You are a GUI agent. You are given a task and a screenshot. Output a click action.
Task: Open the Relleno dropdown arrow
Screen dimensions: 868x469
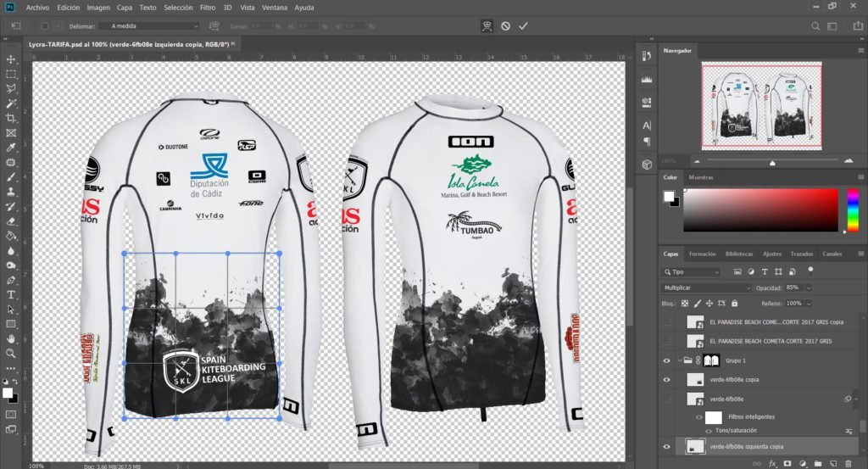808,304
